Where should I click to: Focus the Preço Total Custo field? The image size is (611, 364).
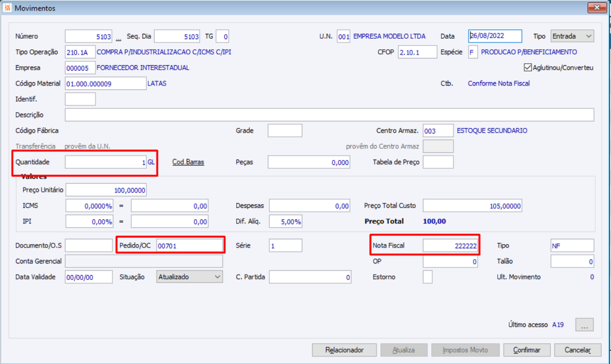pos(472,206)
